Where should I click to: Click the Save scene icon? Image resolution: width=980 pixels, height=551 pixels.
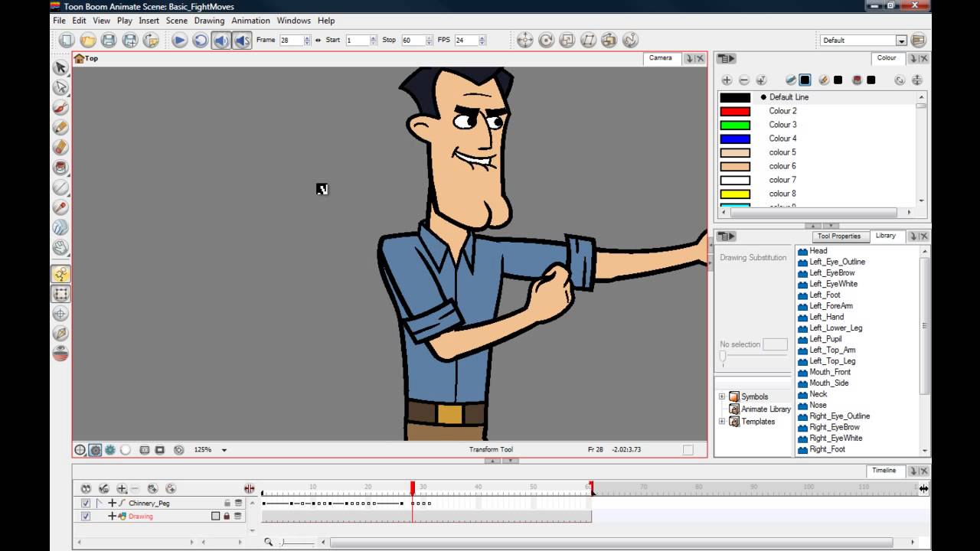tap(109, 41)
